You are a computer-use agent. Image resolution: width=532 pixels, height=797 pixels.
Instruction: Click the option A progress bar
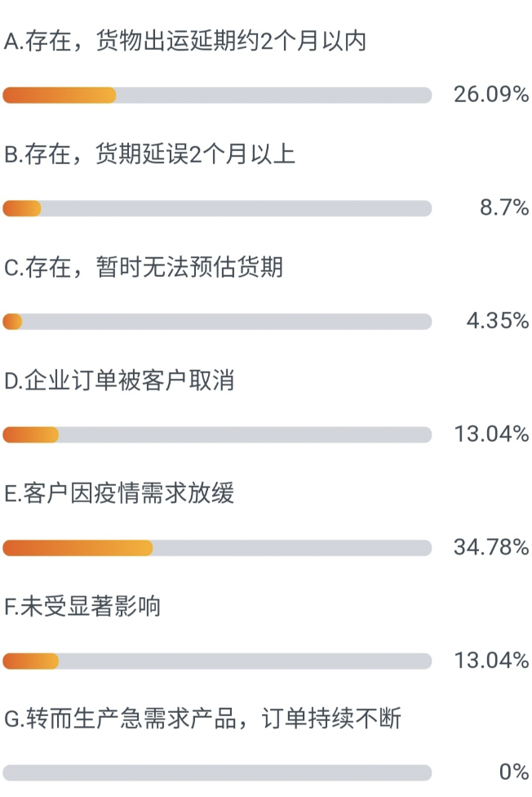[217, 95]
